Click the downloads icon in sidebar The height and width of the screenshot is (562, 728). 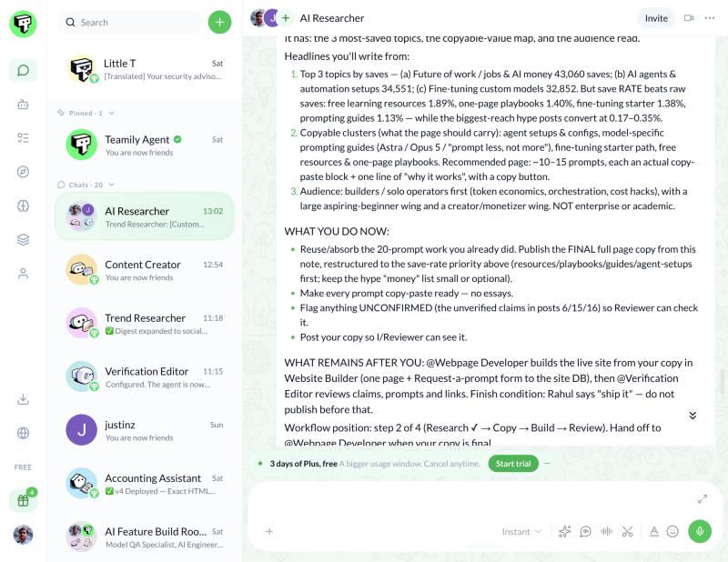[23, 399]
